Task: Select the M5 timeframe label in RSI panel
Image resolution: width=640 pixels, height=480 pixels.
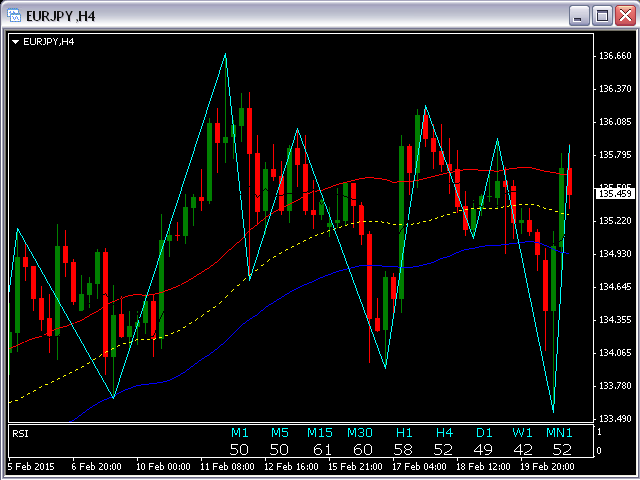Action: [279, 432]
